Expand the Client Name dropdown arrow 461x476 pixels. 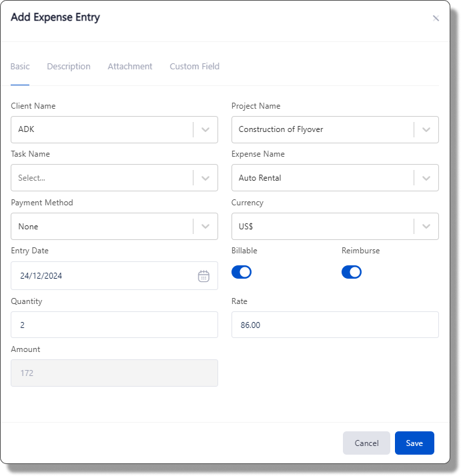[x=205, y=129]
